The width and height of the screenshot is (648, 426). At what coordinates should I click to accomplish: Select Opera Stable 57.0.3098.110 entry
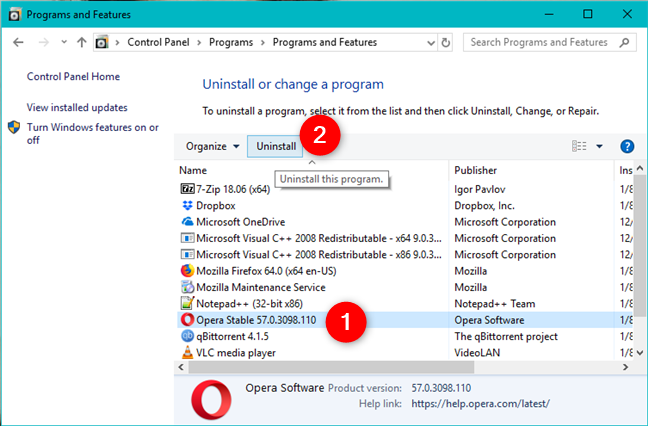click(405, 320)
